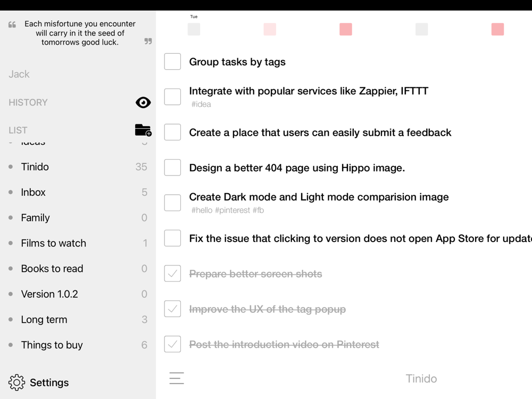Image resolution: width=532 pixels, height=399 pixels.
Task: Check the 'Design a better 404 page' task
Action: [172, 167]
